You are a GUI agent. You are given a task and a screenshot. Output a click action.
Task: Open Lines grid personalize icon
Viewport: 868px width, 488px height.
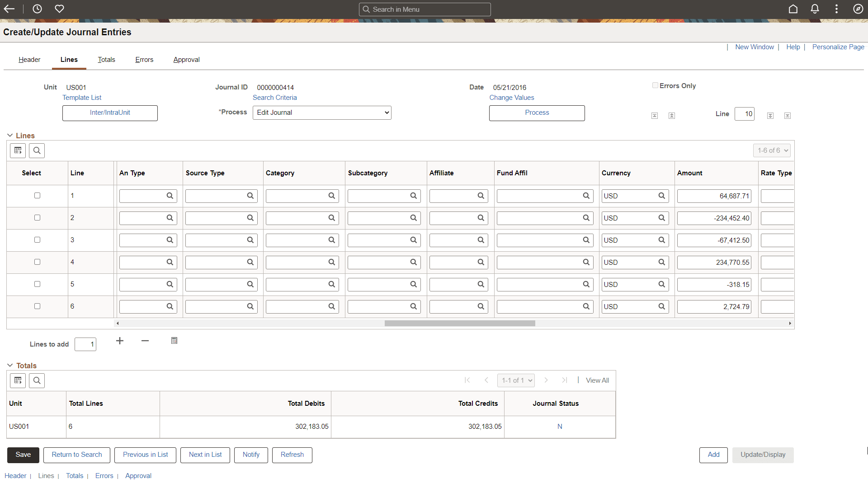(x=18, y=150)
